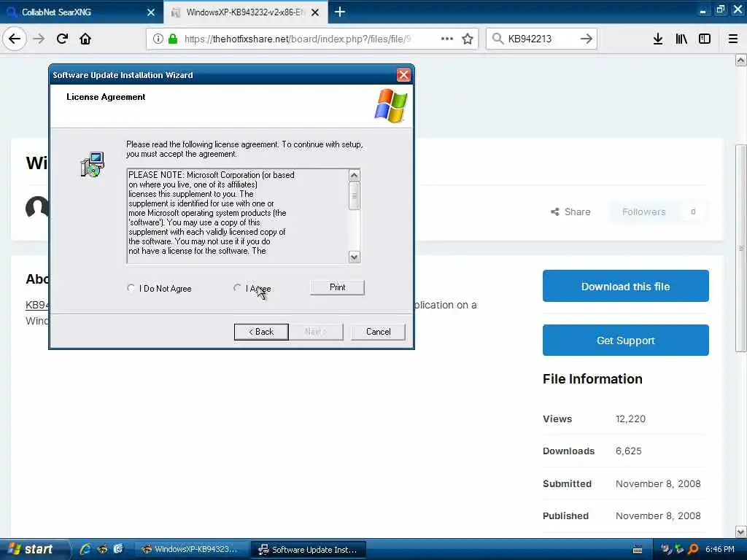Open the browser hamburger menu
This screenshot has height=560, width=747.
tap(733, 39)
